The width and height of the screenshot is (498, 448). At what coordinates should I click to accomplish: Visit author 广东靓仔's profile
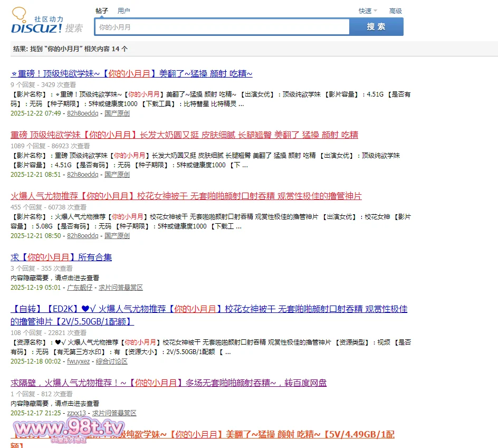tap(80, 288)
